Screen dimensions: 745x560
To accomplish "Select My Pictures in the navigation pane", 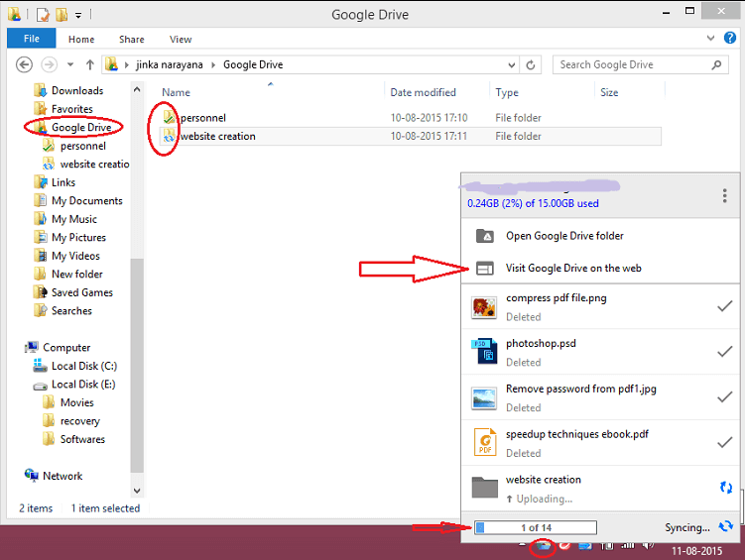I will click(x=78, y=237).
